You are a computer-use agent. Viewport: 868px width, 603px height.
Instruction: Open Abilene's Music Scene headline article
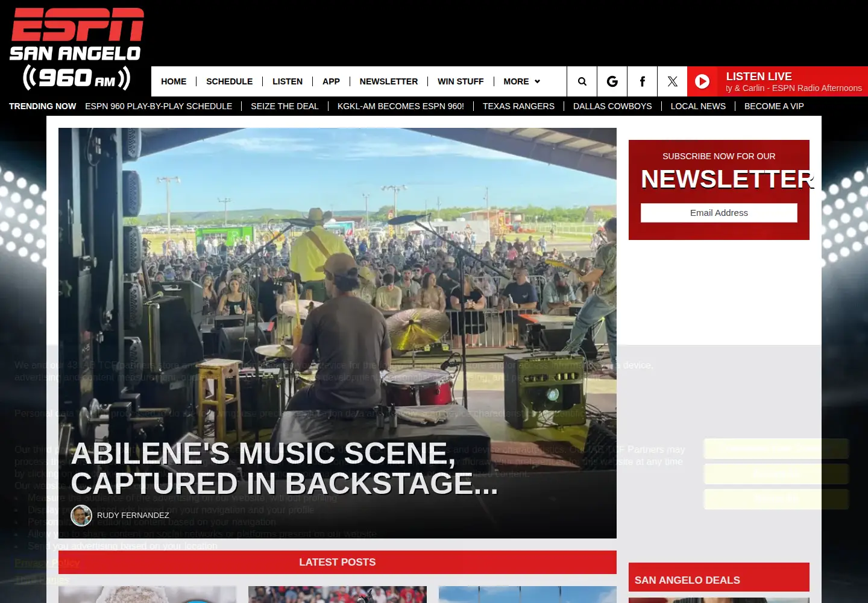coord(285,469)
